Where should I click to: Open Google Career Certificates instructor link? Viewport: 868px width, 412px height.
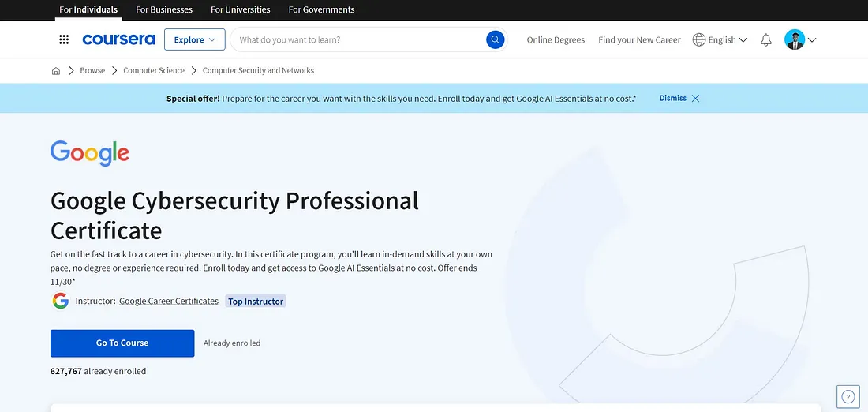pyautogui.click(x=169, y=302)
